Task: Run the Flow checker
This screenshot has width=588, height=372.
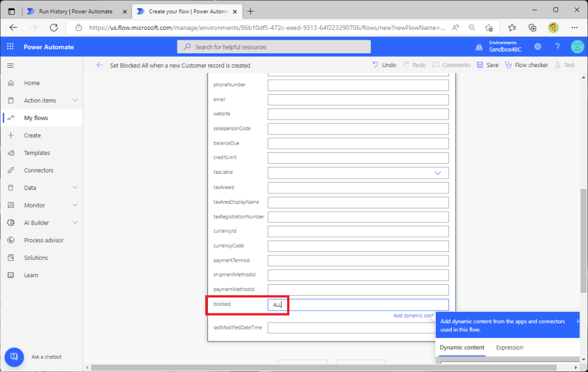Action: click(x=526, y=65)
